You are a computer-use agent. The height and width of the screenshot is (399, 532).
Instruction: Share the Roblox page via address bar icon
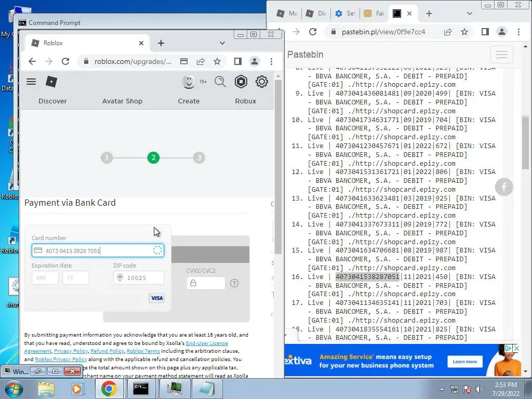point(201,61)
